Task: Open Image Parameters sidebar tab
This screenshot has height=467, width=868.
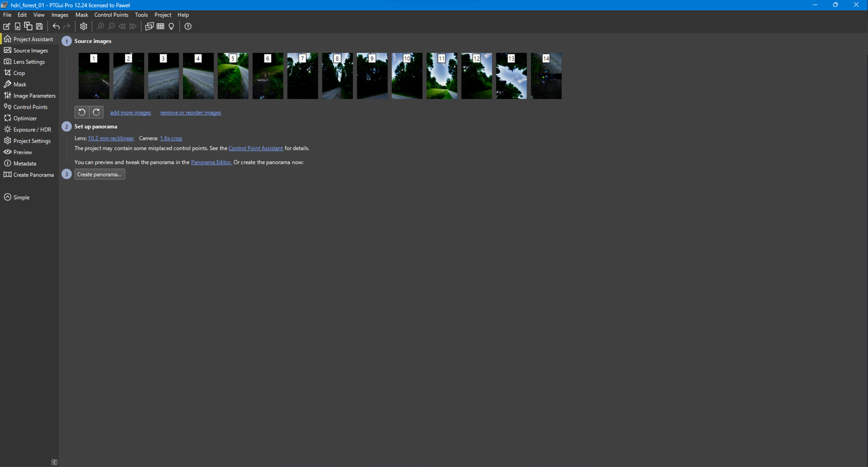Action: [x=29, y=95]
